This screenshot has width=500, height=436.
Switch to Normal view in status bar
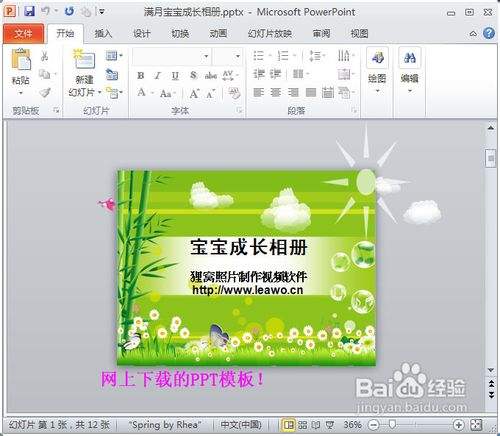click(x=288, y=425)
